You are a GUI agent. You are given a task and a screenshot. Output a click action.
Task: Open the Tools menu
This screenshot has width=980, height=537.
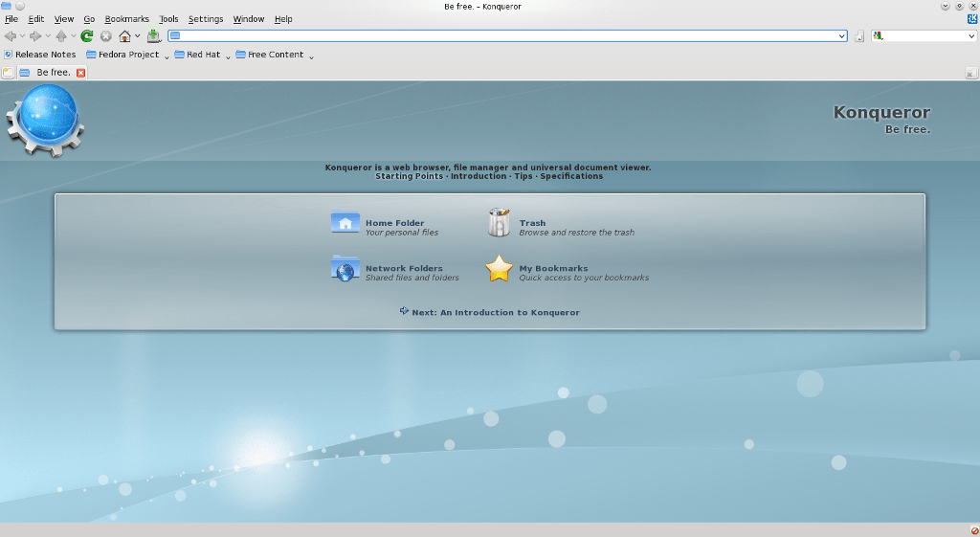(x=168, y=19)
